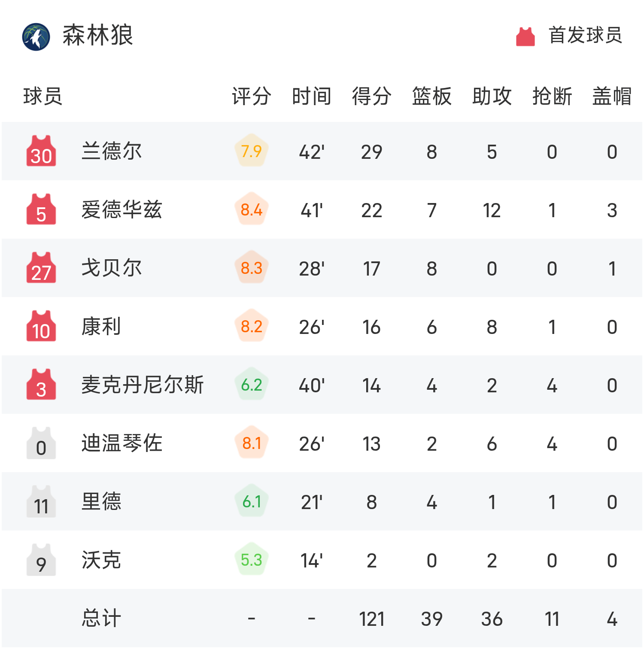Image resolution: width=644 pixels, height=649 pixels.
Task: Tap the number 10 jersey icon
Action: tap(41, 327)
